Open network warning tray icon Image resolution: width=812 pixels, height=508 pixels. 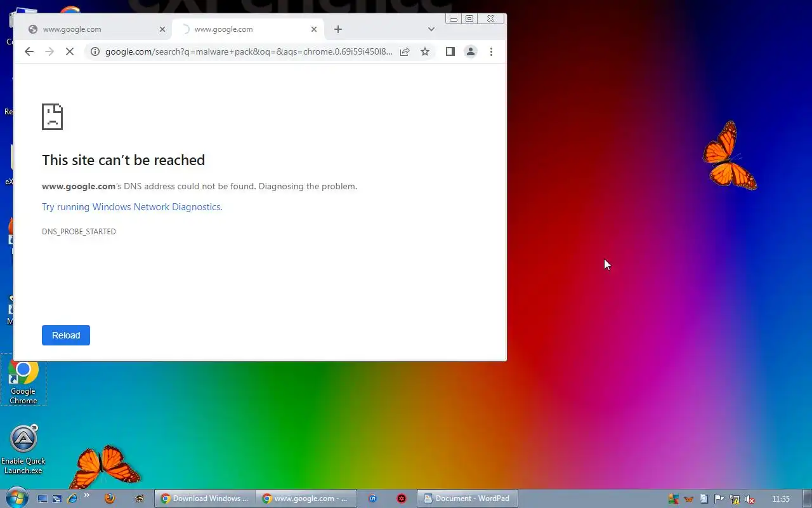click(735, 499)
